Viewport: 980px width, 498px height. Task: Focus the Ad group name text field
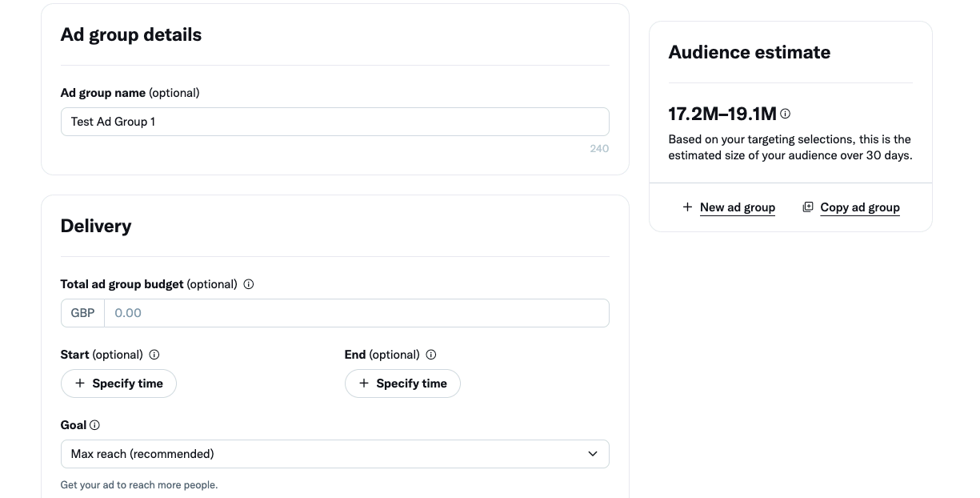335,122
